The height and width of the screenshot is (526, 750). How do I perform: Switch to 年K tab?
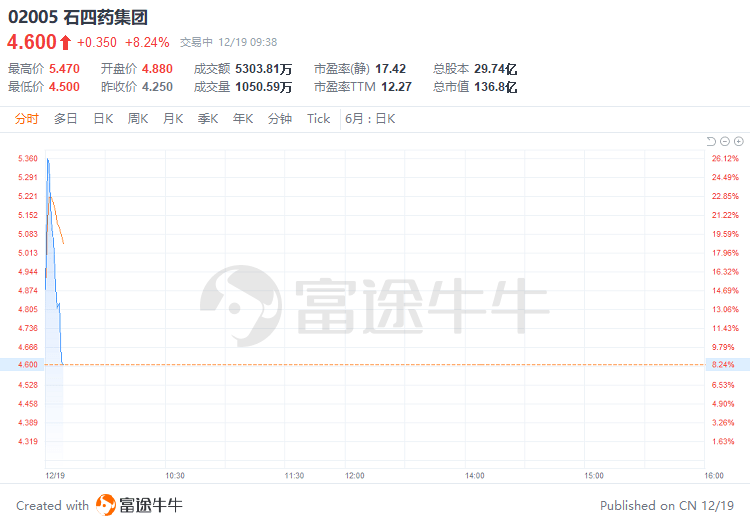click(243, 119)
